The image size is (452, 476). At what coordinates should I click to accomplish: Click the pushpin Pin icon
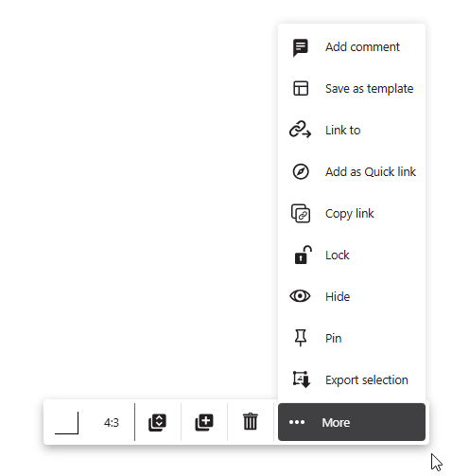[300, 338]
